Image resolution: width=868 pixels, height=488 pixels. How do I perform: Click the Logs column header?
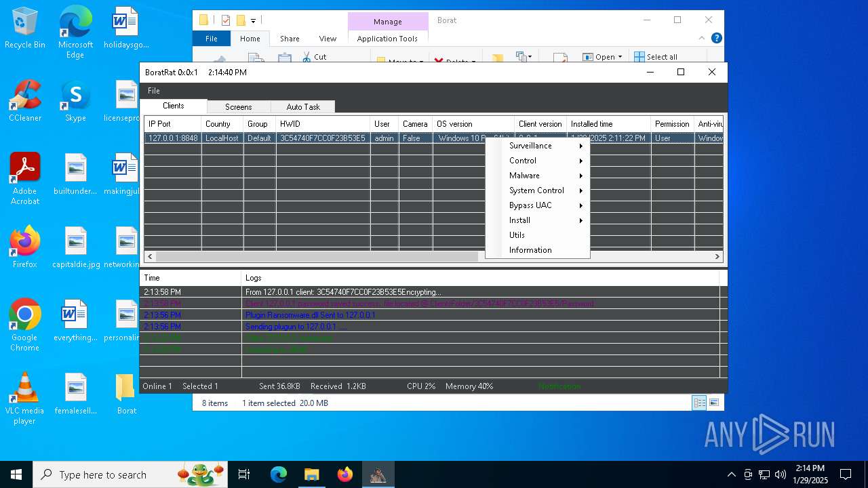pyautogui.click(x=480, y=278)
